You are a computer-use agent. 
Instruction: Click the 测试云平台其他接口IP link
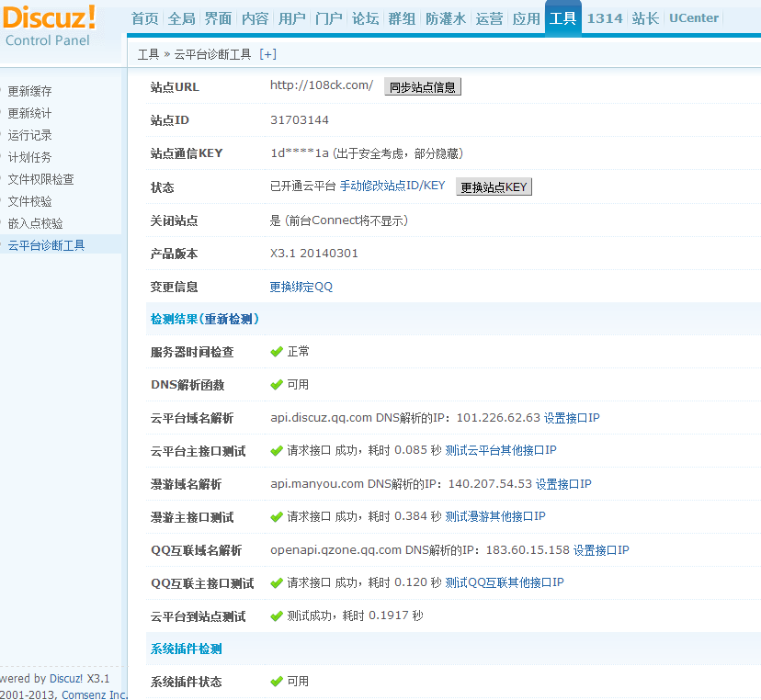point(500,450)
